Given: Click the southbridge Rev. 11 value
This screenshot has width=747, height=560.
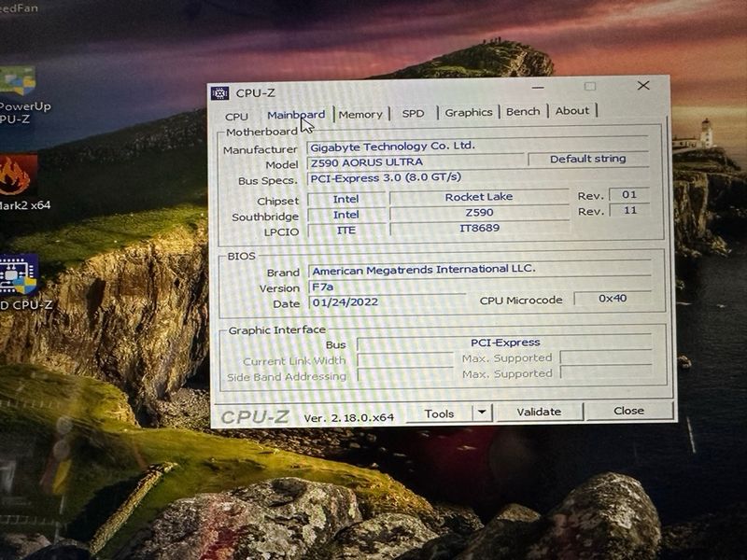Looking at the screenshot, I should [x=629, y=211].
